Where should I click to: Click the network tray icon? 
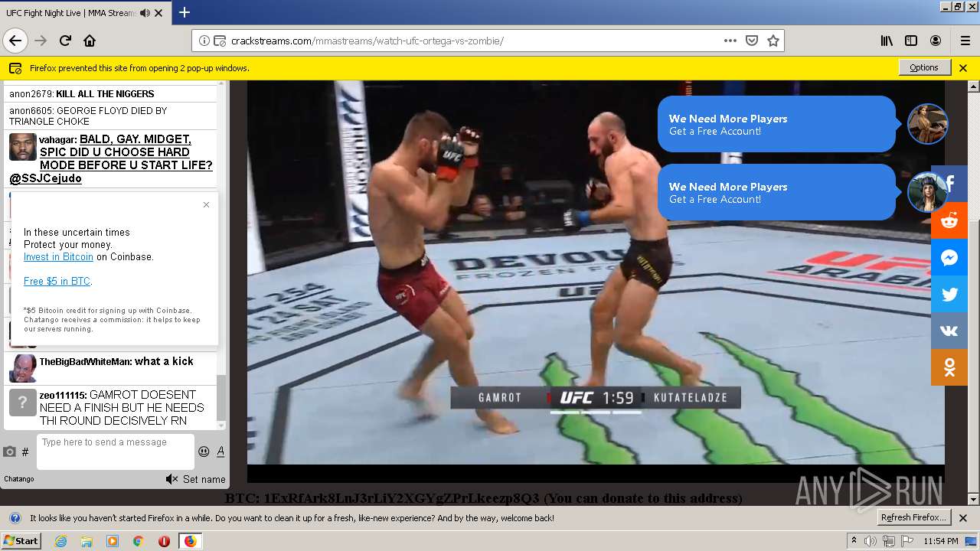click(x=888, y=541)
